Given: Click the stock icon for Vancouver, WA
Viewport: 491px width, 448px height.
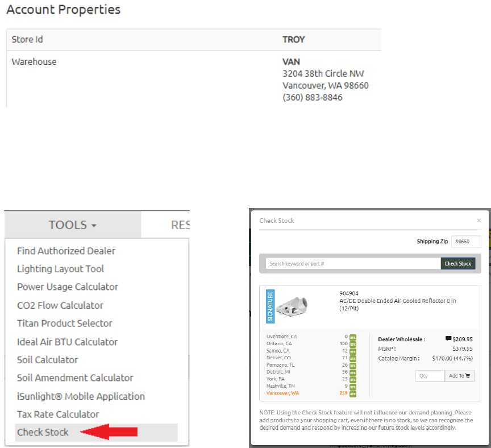Looking at the screenshot, I should click(353, 394).
